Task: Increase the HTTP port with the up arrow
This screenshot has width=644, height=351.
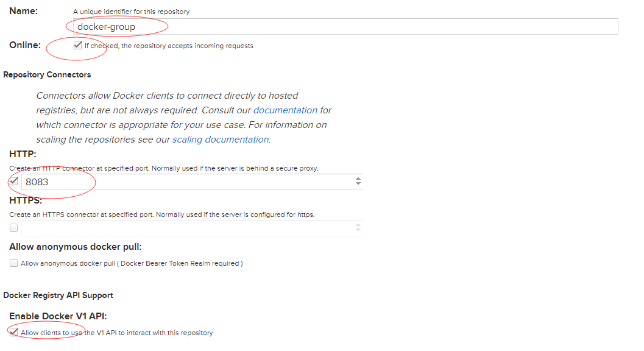Action: [358, 179]
